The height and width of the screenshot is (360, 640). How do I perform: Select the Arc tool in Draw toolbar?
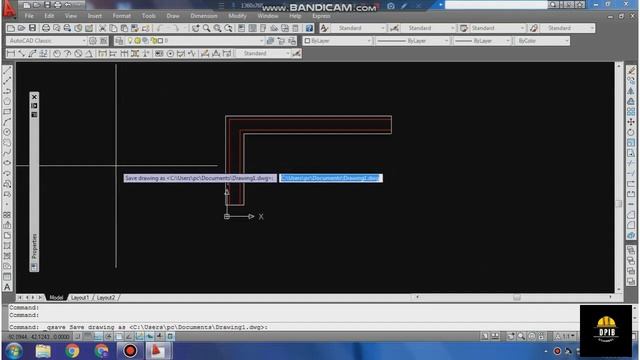tap(7, 122)
